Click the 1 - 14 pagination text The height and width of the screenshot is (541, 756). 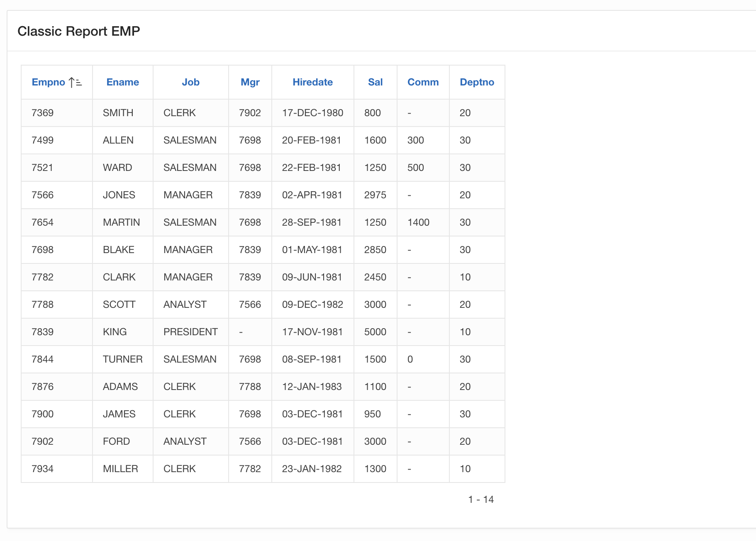(480, 500)
